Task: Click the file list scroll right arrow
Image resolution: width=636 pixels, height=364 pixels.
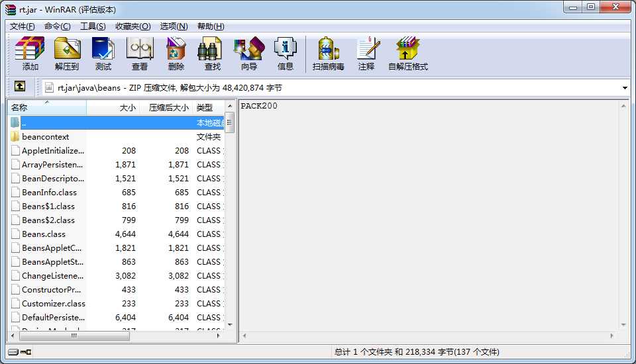Action: (218, 336)
